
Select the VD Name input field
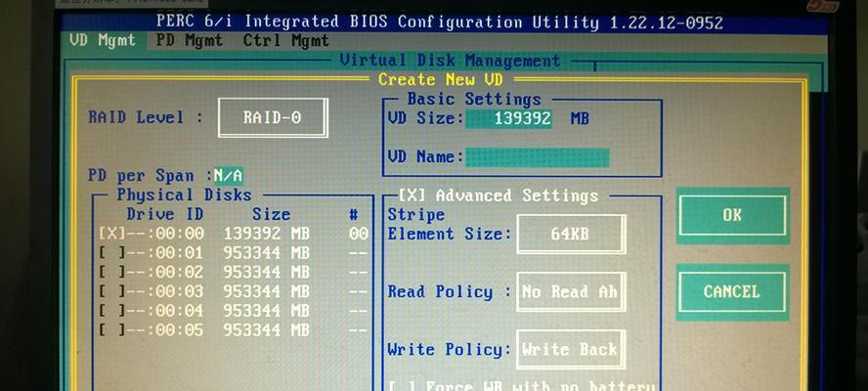click(537, 157)
